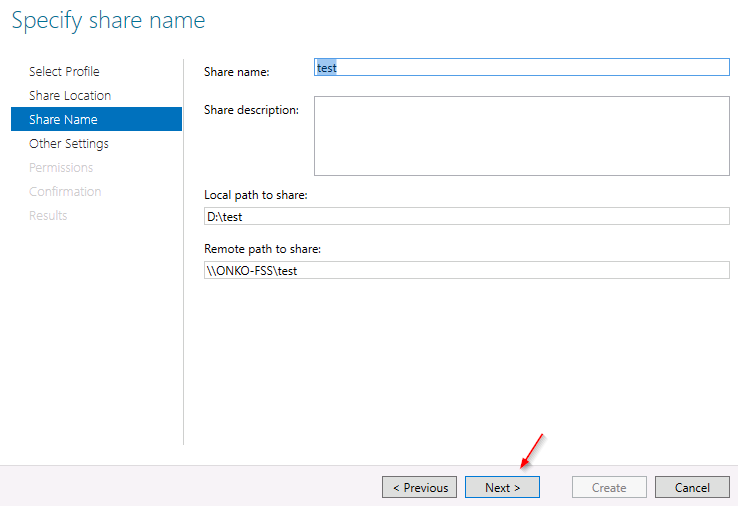
Task: Click the Remote path box showing \\ONKO-FSS\test
Action: click(x=466, y=270)
